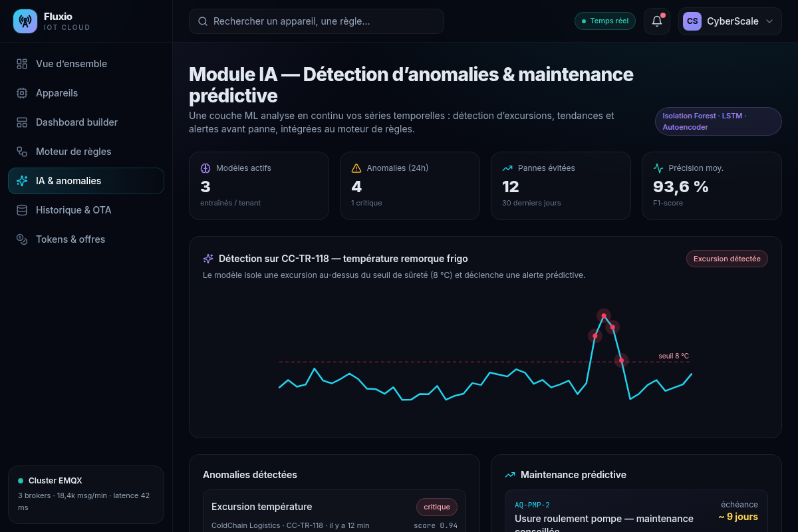Open the Pannes évitées stat card
Image resolution: width=798 pixels, height=532 pixels.
tap(561, 186)
